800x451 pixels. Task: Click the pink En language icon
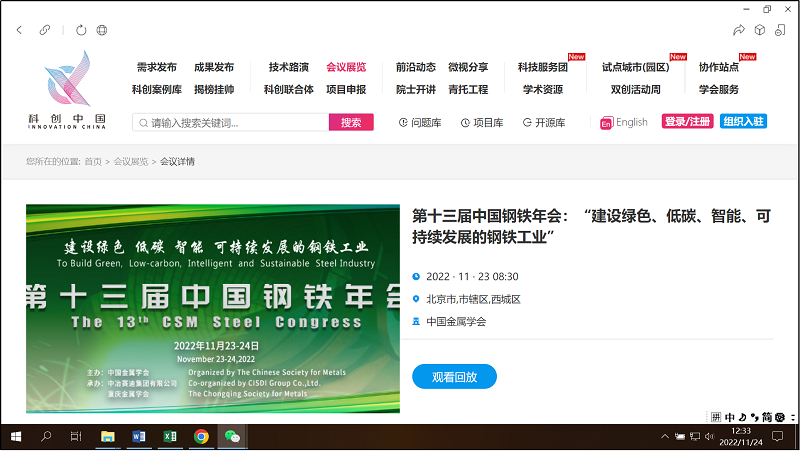pos(606,123)
